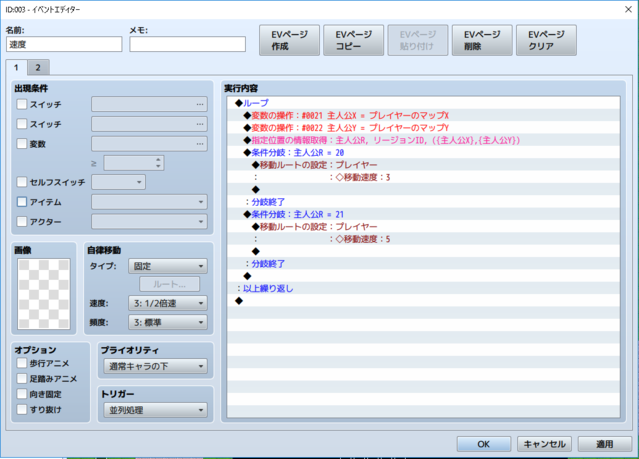The width and height of the screenshot is (639, 459).
Task: Select second 移動ルートの設定 line above 移動速度：5
Action: click(x=423, y=226)
